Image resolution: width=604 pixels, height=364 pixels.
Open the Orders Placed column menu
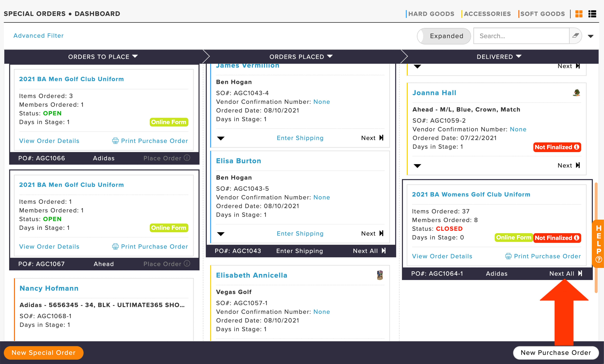point(301,57)
